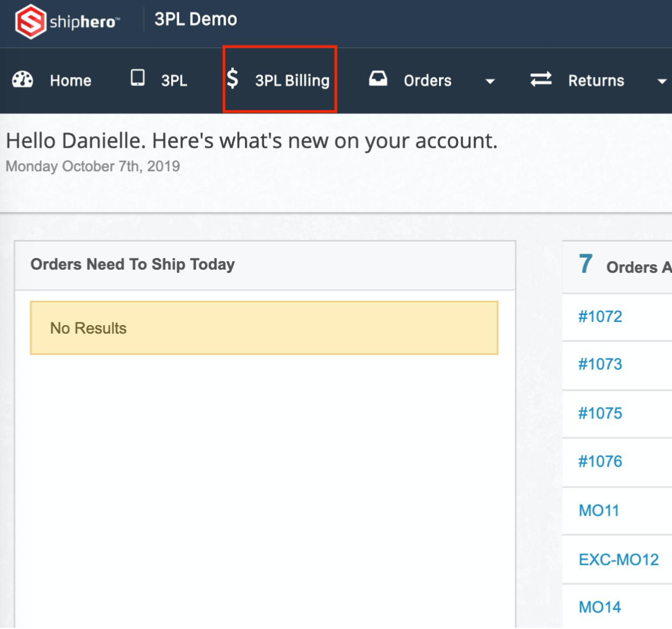The width and height of the screenshot is (672, 629).
Task: Go to the Home menu label
Action: [x=71, y=81]
